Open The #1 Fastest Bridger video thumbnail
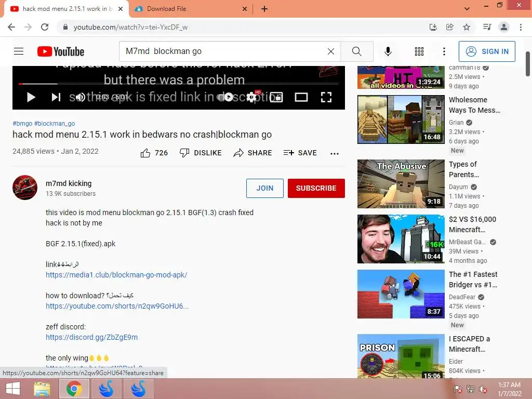Viewport: 532px width, 399px height. [401, 294]
